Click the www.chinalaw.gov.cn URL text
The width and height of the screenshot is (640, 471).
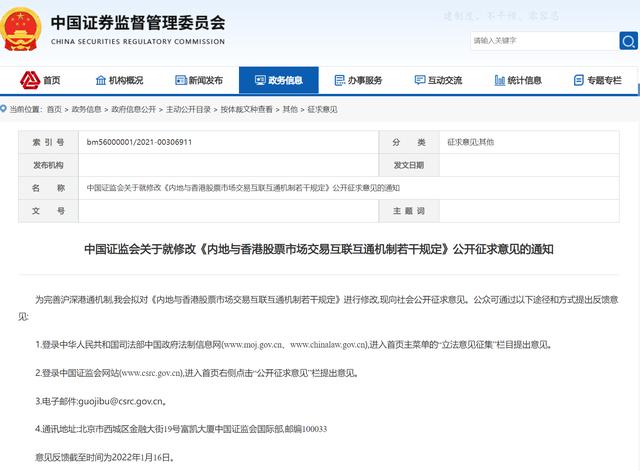click(328, 345)
